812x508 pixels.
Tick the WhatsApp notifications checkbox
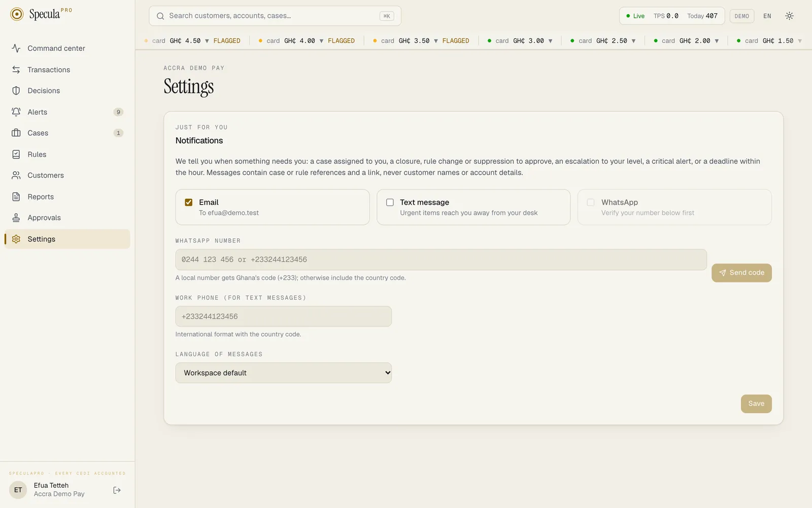click(x=591, y=202)
